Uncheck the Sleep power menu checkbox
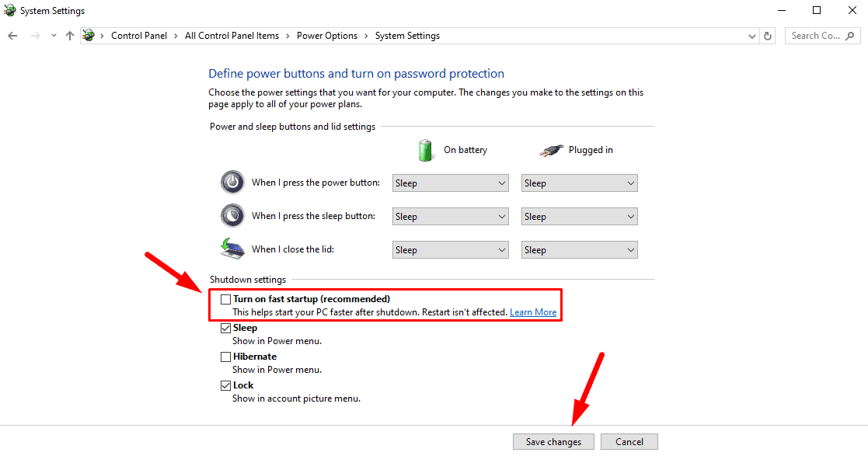 (x=225, y=328)
